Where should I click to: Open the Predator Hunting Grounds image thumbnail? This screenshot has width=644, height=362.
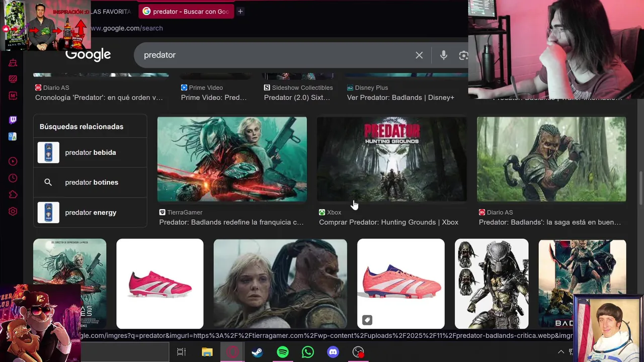tap(392, 159)
